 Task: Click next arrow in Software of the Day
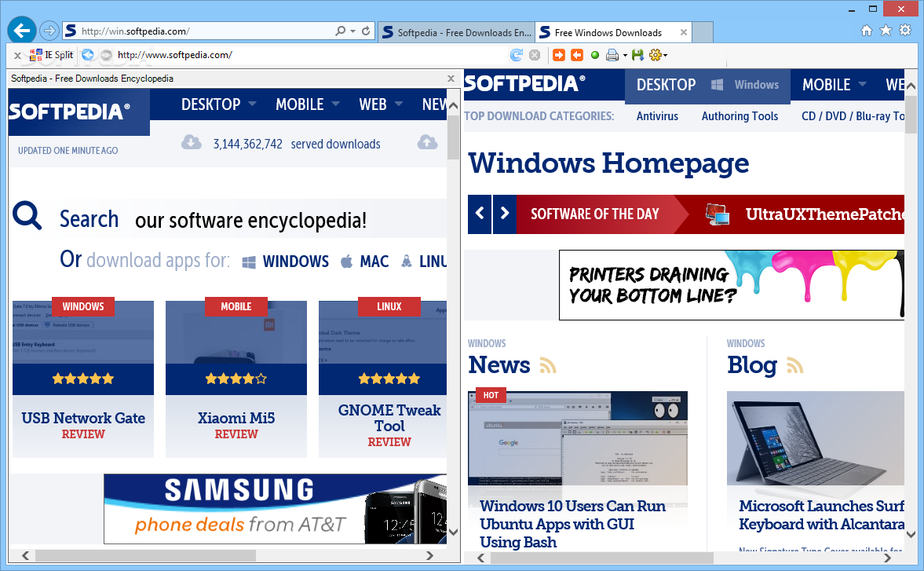[x=505, y=214]
